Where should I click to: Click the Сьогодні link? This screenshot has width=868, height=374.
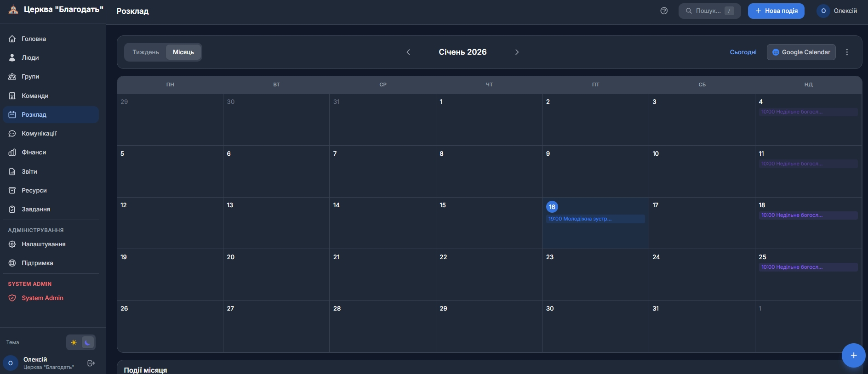coord(743,52)
